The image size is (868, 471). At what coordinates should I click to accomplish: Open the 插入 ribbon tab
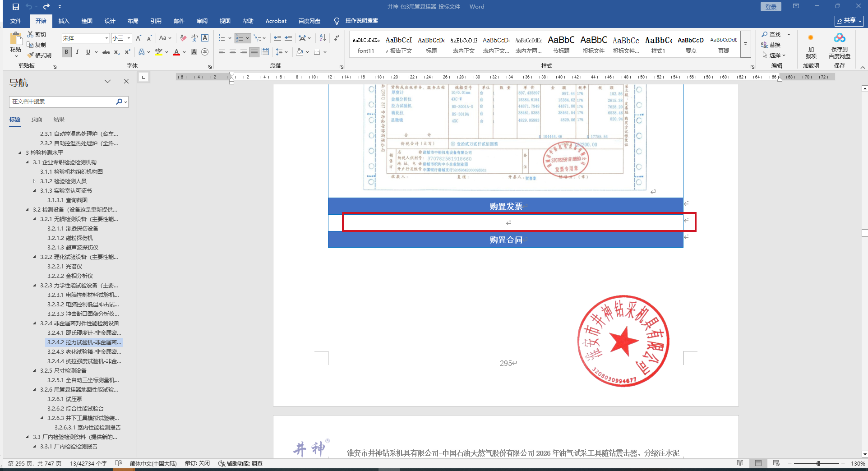[x=64, y=21]
